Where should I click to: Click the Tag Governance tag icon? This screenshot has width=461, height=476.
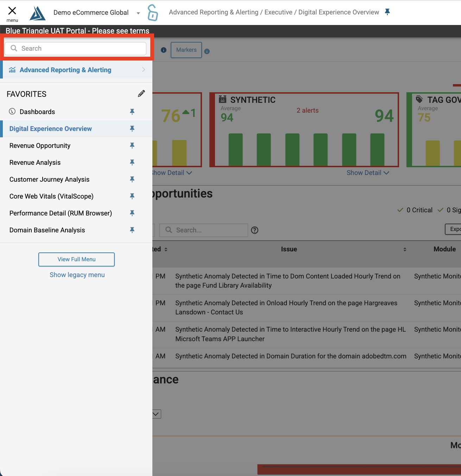[419, 99]
